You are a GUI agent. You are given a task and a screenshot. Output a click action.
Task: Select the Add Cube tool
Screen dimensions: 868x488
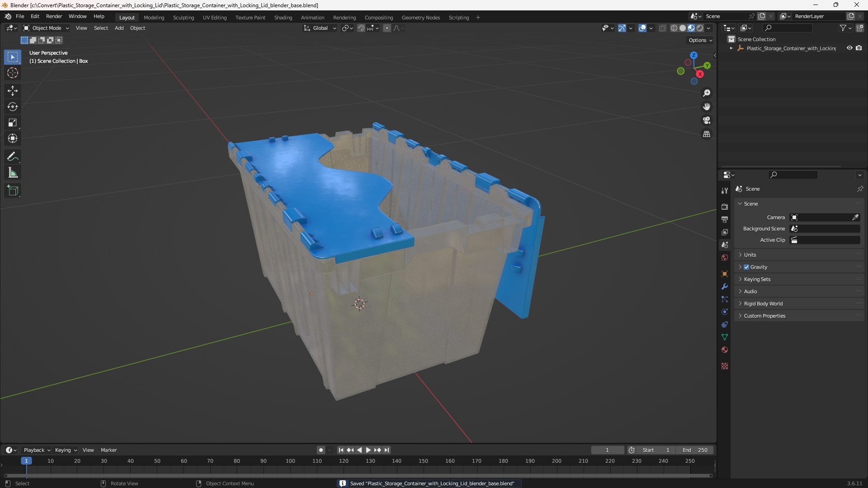(13, 191)
